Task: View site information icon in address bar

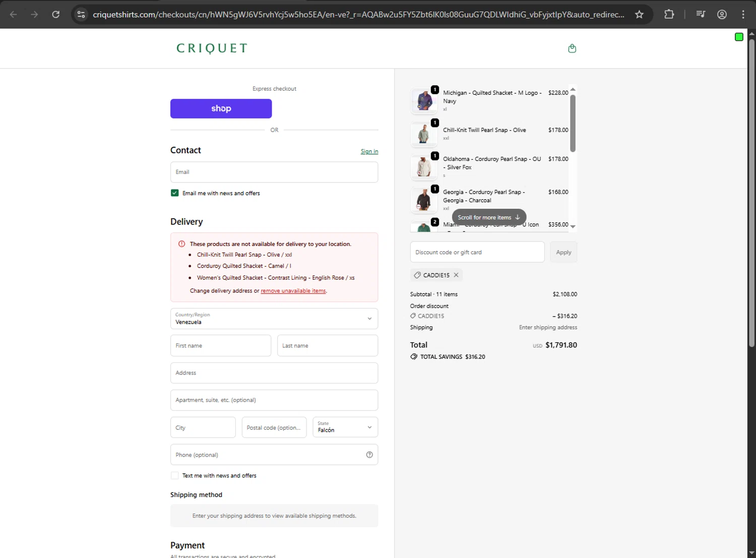Action: tap(81, 14)
